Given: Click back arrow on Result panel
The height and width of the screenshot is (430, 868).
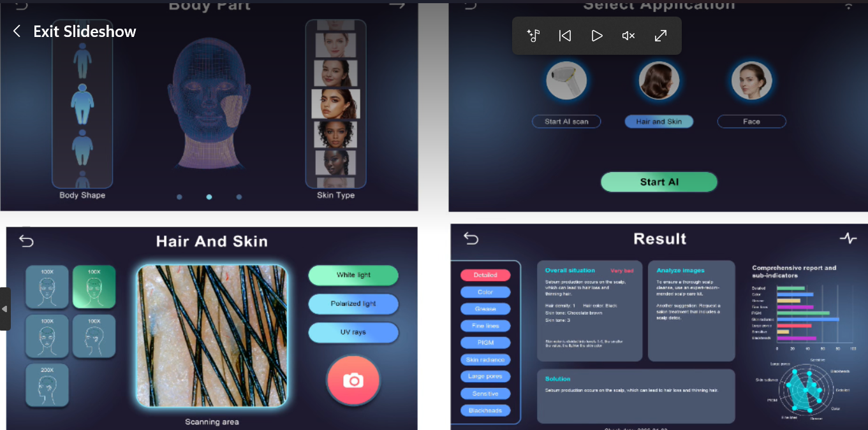Looking at the screenshot, I should click(x=471, y=238).
